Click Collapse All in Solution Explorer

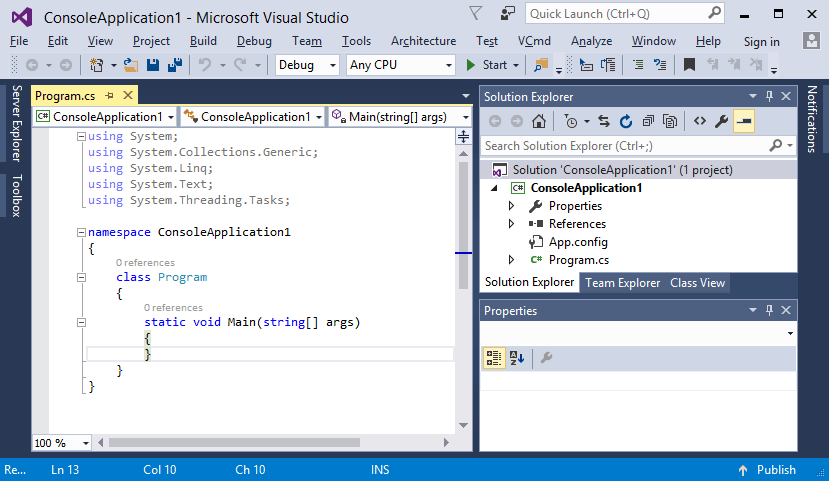pos(648,121)
